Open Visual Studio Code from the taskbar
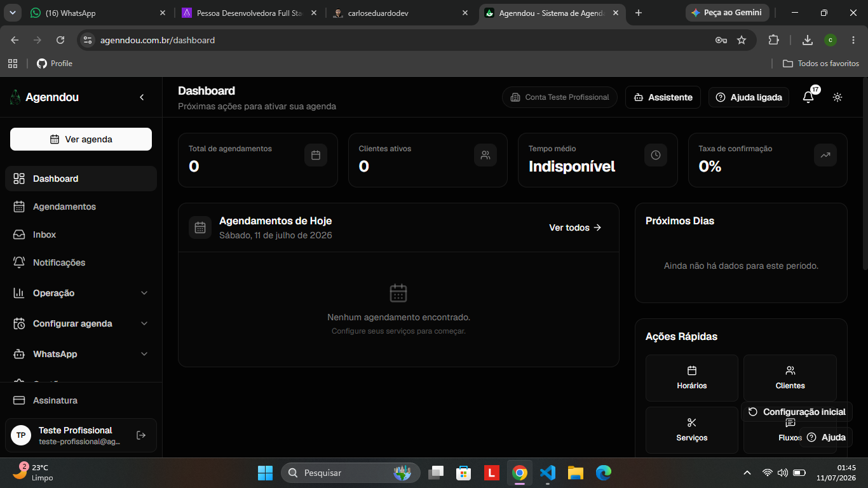Screen dimensions: 868x488 548,473
